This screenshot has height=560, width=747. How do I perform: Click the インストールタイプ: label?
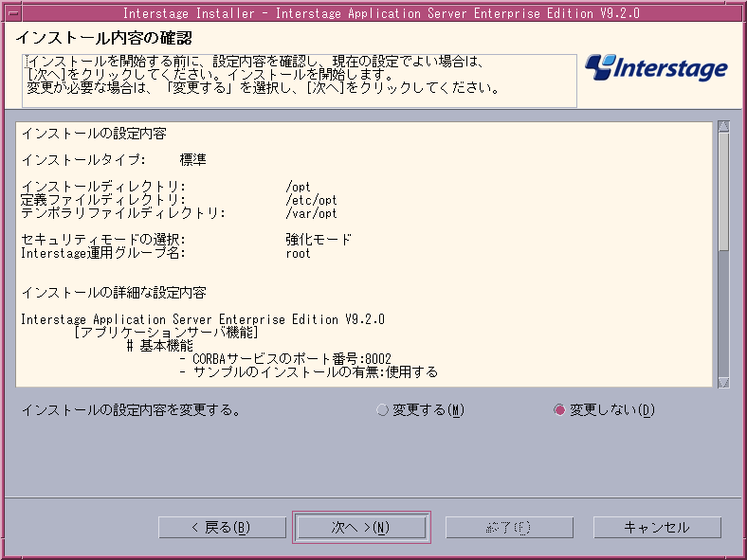pyautogui.click(x=83, y=159)
